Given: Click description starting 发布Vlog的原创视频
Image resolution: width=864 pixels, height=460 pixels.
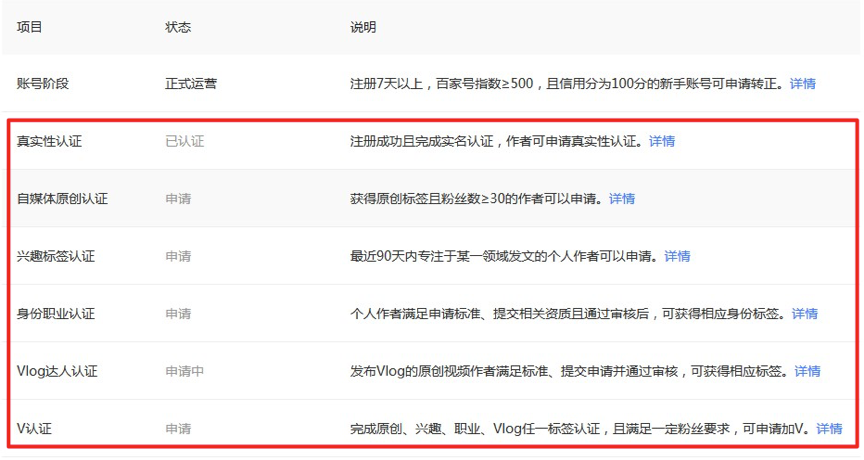Looking at the screenshot, I should click(x=570, y=371).
